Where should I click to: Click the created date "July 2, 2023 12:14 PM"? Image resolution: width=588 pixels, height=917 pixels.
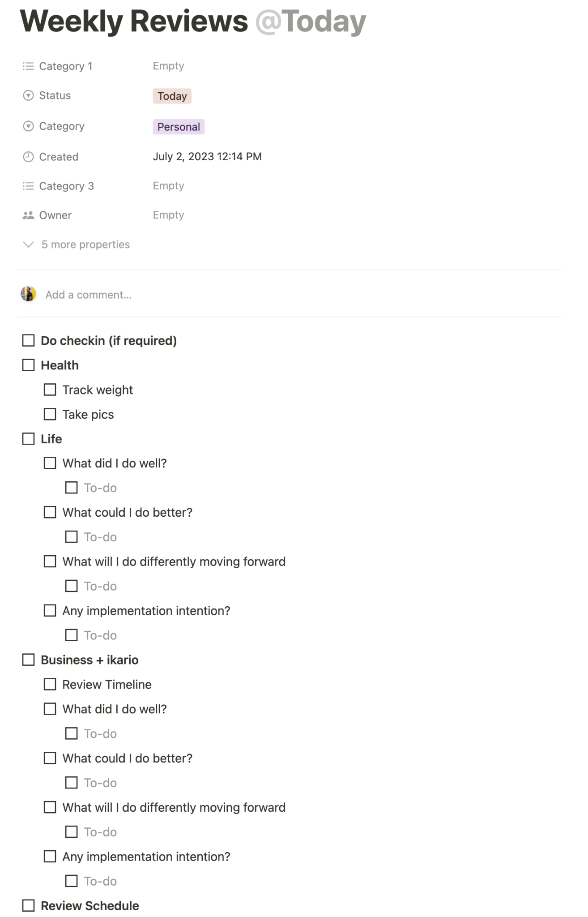pyautogui.click(x=207, y=157)
